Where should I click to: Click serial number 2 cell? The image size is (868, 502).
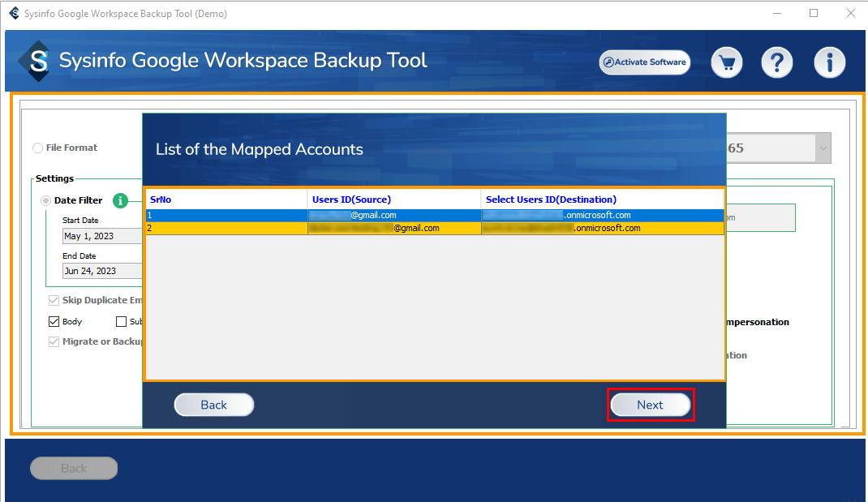[226, 228]
